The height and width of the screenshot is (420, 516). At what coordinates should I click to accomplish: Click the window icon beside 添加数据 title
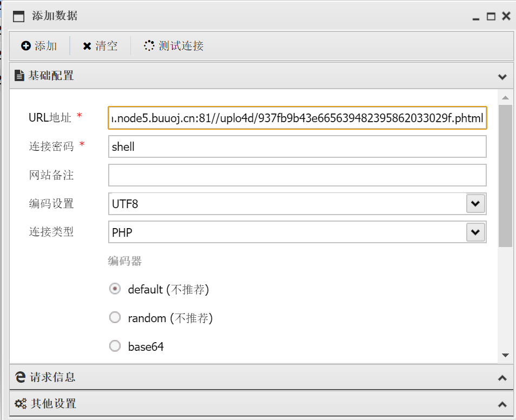18,16
